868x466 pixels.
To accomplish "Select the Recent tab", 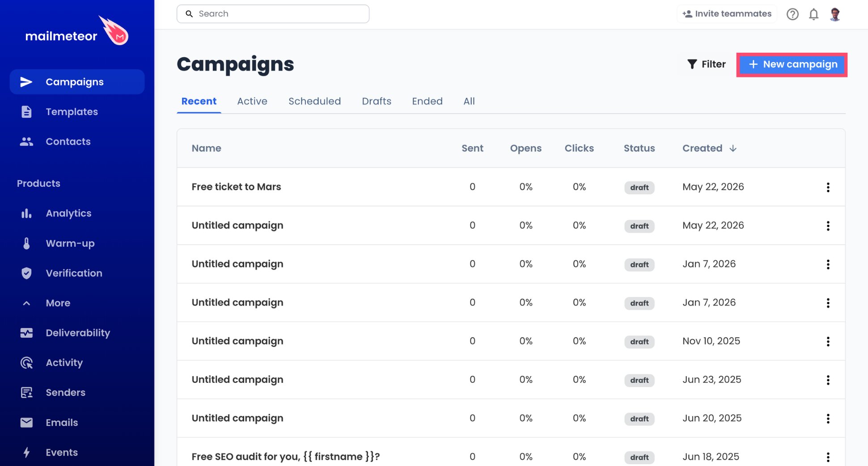I will pos(199,101).
